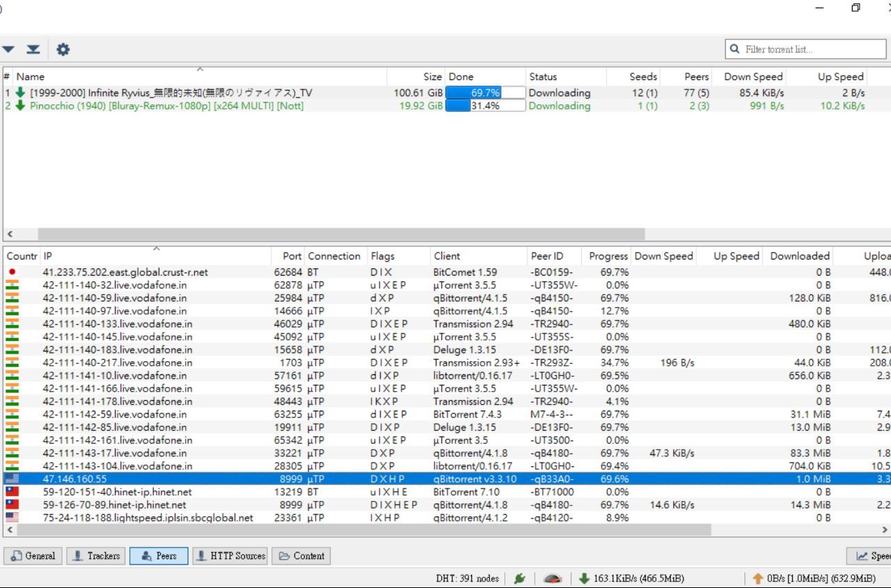Click the green download arrow of Infinite Ryvius
The height and width of the screenshot is (588, 891).
point(20,93)
